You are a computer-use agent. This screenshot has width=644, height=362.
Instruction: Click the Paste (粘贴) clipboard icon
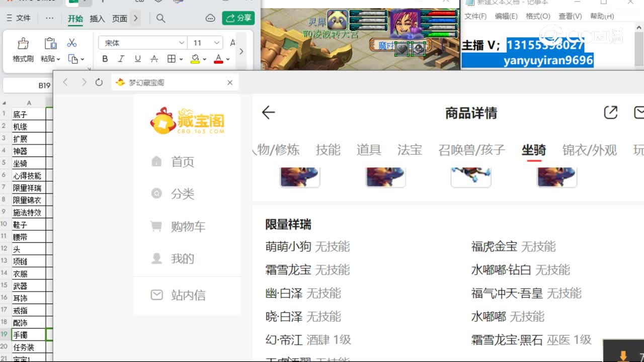coord(50,43)
